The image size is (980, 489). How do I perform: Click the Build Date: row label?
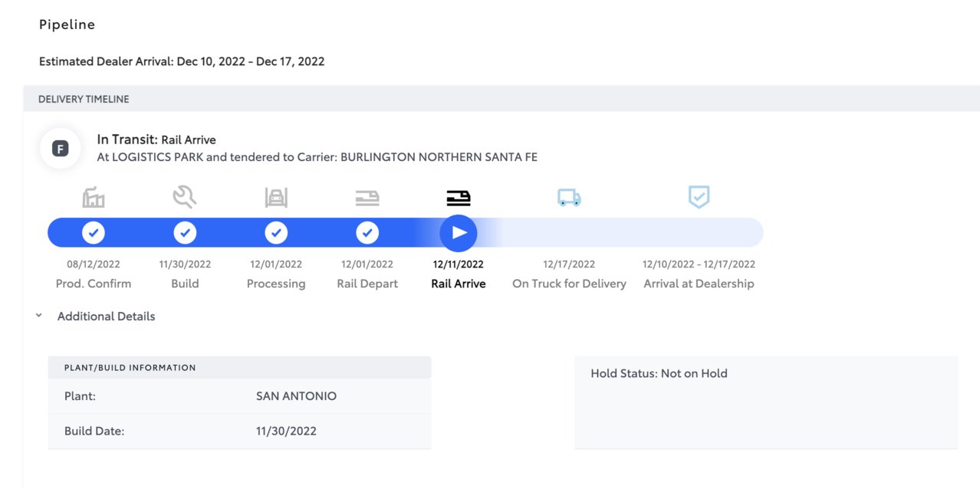click(94, 431)
